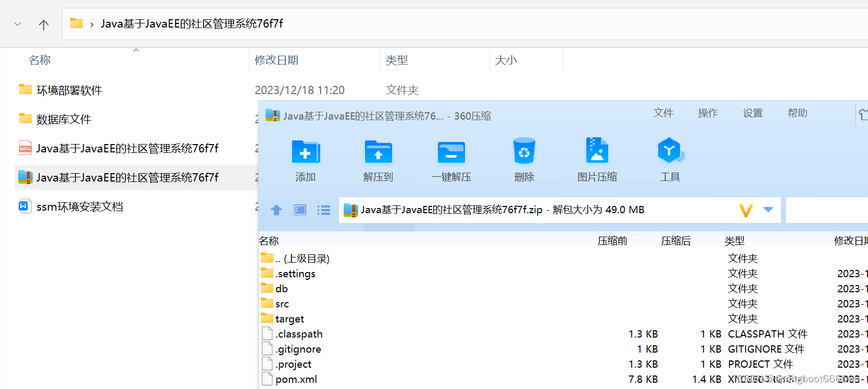Sort archive list by 压缩后 column
868x389 pixels.
pos(676,241)
